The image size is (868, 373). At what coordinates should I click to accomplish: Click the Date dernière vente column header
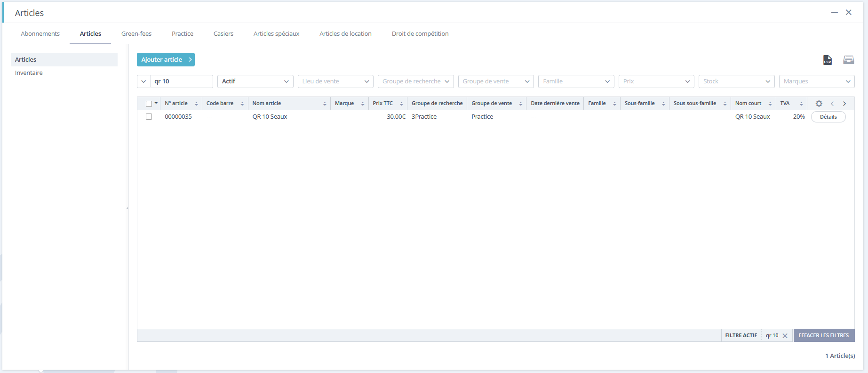[x=555, y=104]
